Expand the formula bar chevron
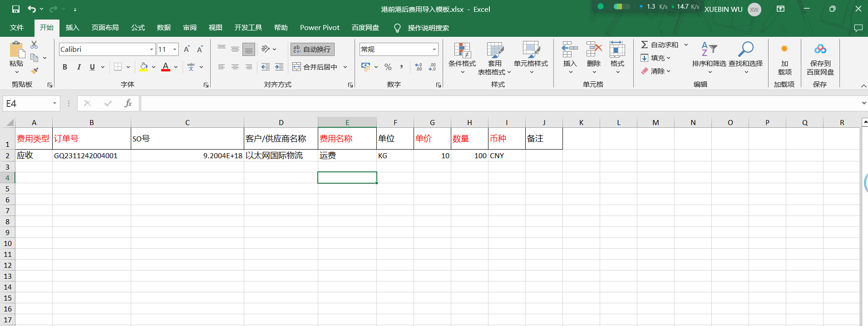 (x=863, y=104)
